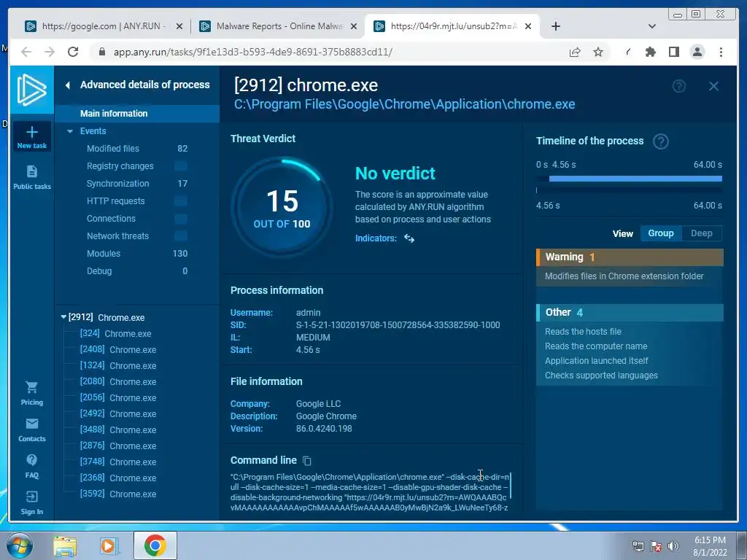Toggle Chrome side panel icon

(x=673, y=52)
